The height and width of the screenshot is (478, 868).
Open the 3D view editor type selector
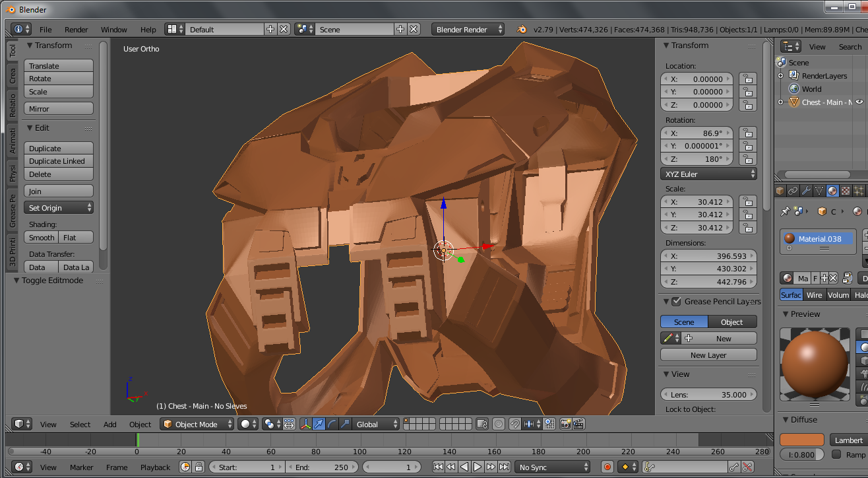22,424
